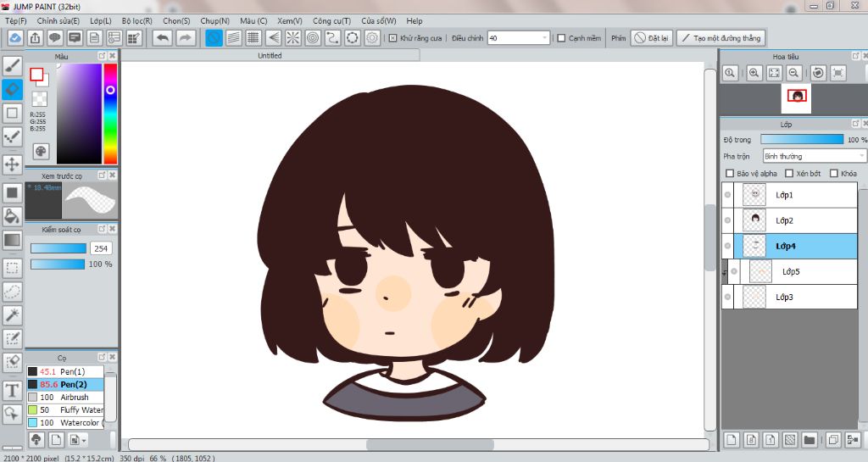Open Pha trộn blend mode dropdown
This screenshot has width=868, height=462.
[814, 156]
